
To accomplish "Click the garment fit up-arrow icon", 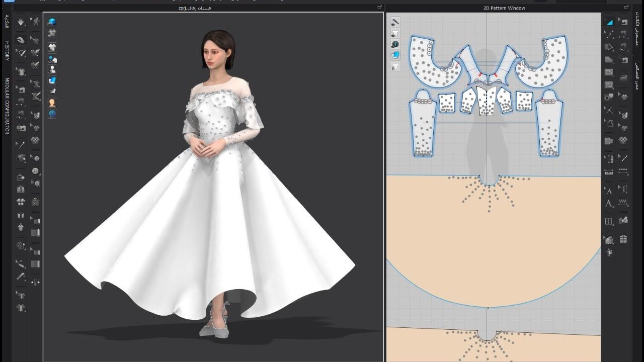I will (21, 246).
